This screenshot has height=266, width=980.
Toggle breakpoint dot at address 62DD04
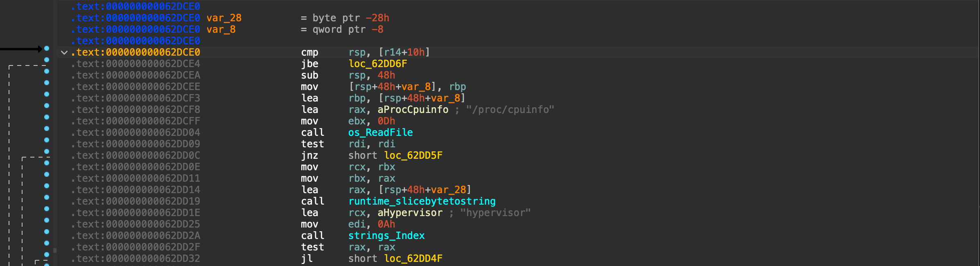47,128
